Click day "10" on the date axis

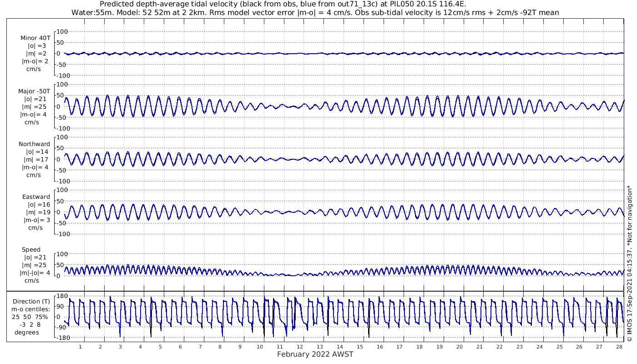260,347
